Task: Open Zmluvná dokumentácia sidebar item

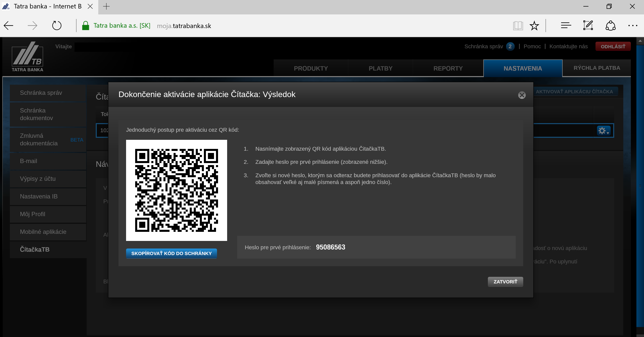Action: point(48,140)
